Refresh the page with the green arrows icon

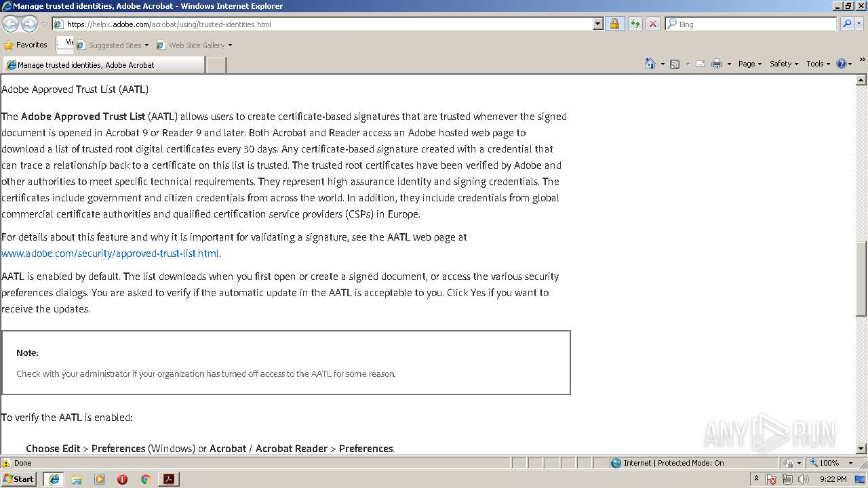tap(635, 24)
